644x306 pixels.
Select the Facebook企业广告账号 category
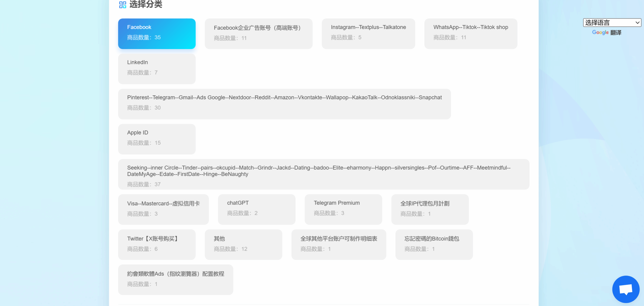click(258, 33)
